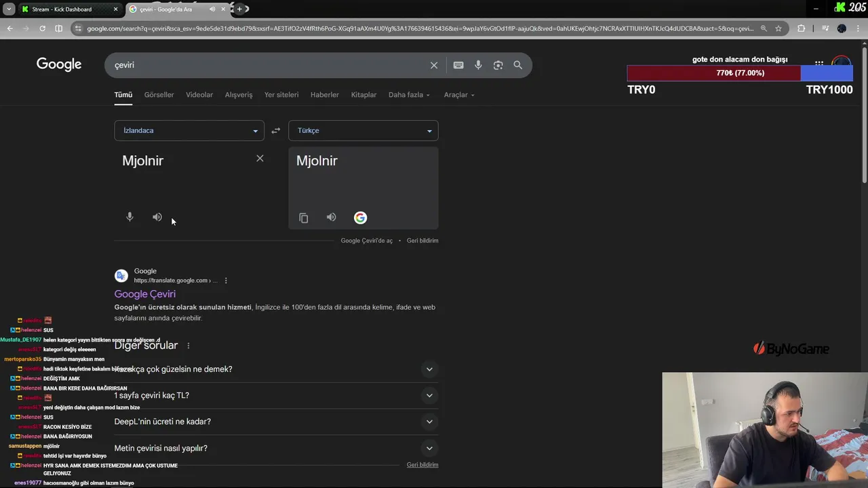Expand the Daha fazla menu
This screenshot has height=488, width=868.
coord(409,95)
